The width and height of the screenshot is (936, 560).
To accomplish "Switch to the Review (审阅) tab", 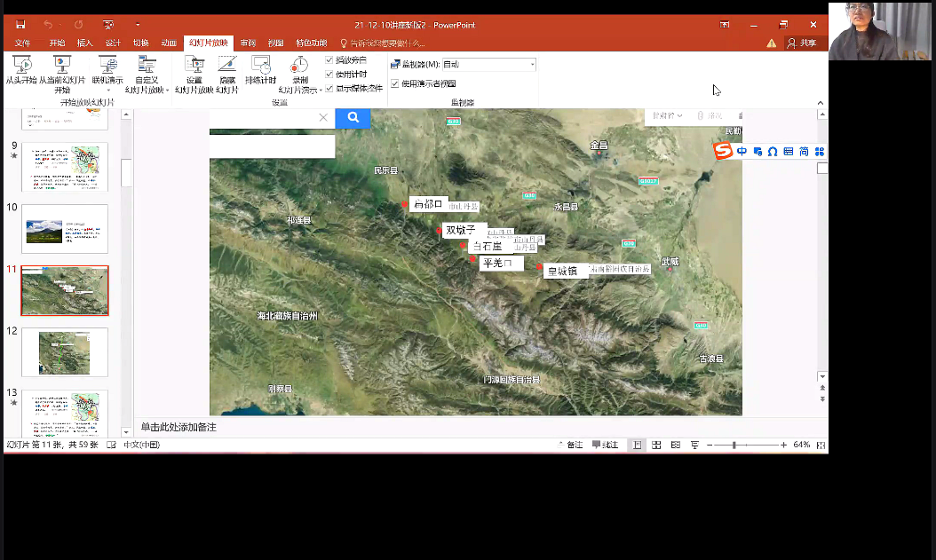I will tap(248, 43).
